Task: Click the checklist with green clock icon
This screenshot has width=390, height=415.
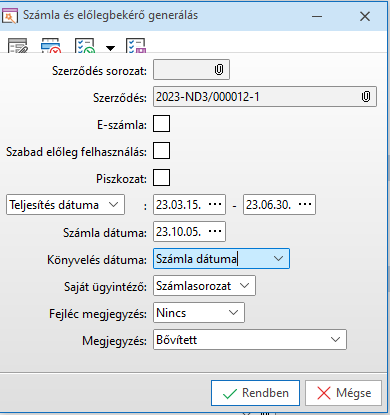Action: [x=85, y=46]
